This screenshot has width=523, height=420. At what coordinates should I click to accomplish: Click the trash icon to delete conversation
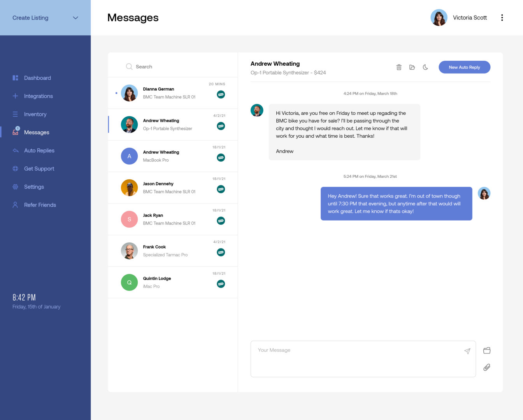[x=399, y=67]
